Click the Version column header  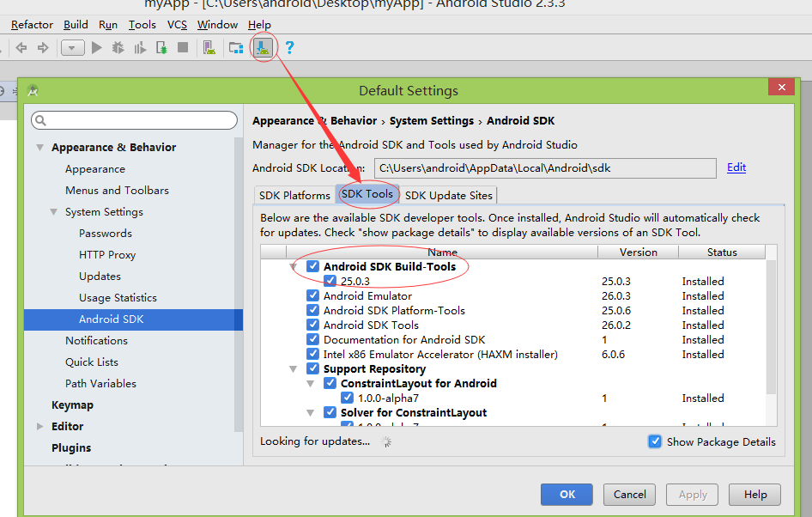click(x=638, y=252)
